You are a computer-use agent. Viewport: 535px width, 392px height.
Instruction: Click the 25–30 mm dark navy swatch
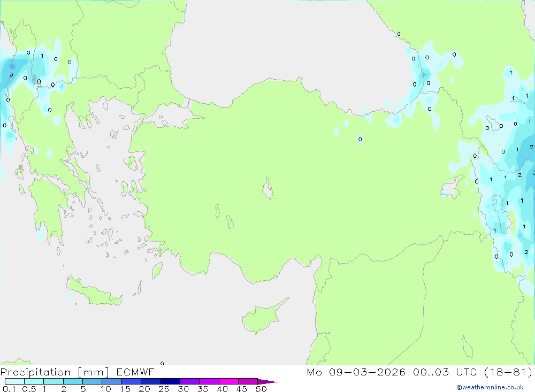point(170,381)
